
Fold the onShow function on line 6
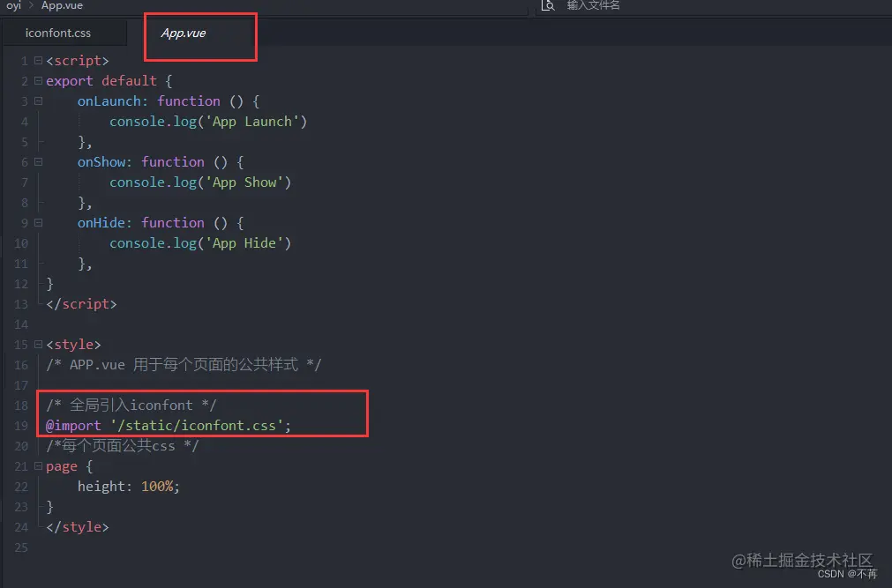[38, 162]
